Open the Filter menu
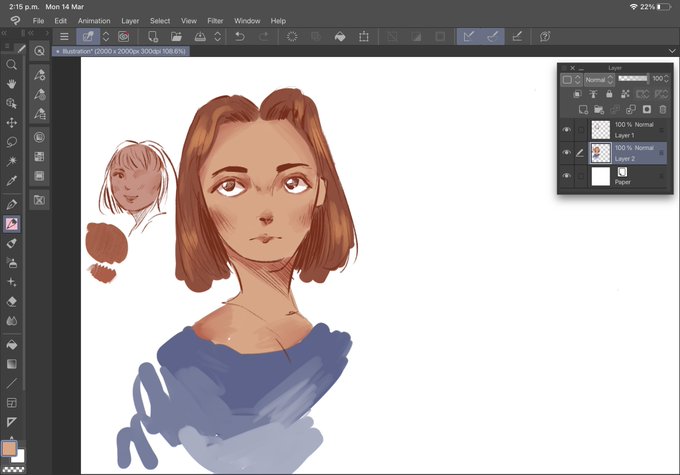 [x=215, y=21]
